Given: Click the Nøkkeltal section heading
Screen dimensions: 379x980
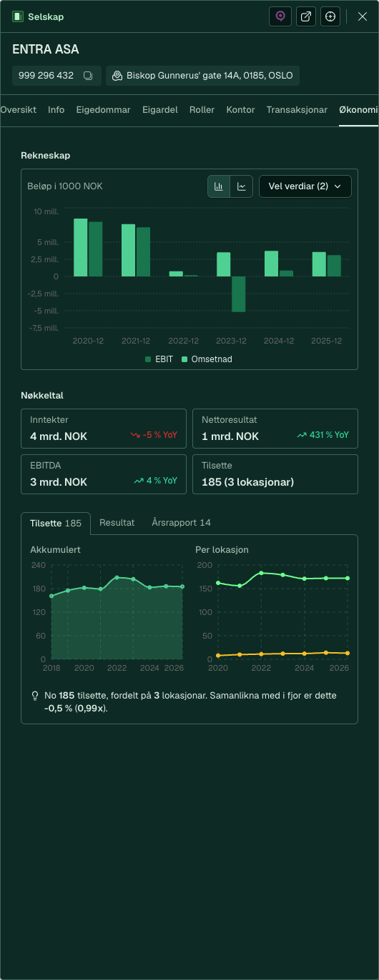Looking at the screenshot, I should pyautogui.click(x=43, y=395).
